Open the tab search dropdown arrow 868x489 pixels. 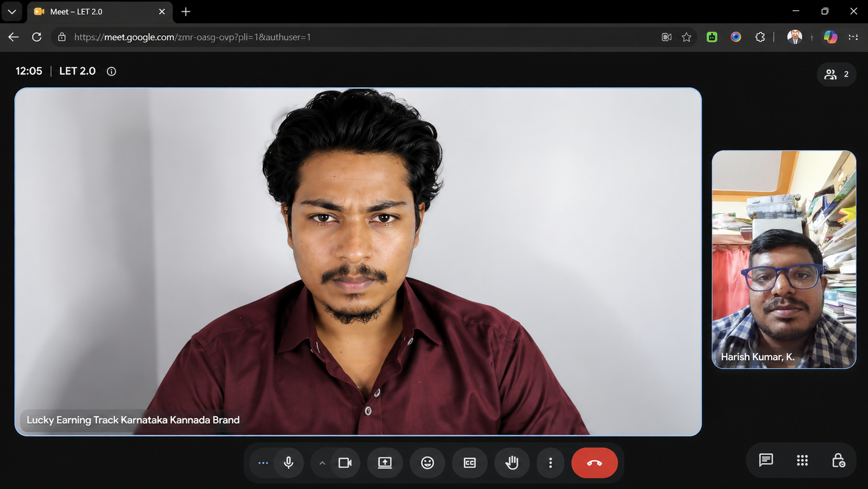tap(12, 11)
